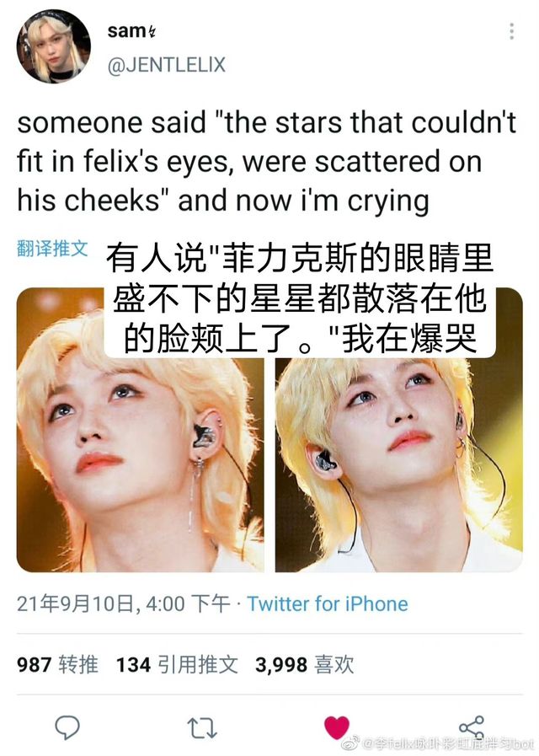Tap the English tweet text body
Image resolution: width=539 pixels, height=756 pixels.
pos(266,162)
